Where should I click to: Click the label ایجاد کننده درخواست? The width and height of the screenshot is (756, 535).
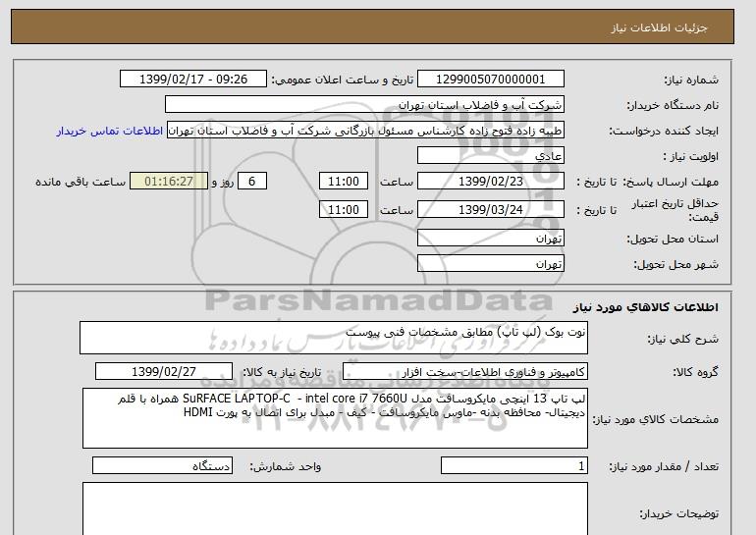pyautogui.click(x=664, y=132)
